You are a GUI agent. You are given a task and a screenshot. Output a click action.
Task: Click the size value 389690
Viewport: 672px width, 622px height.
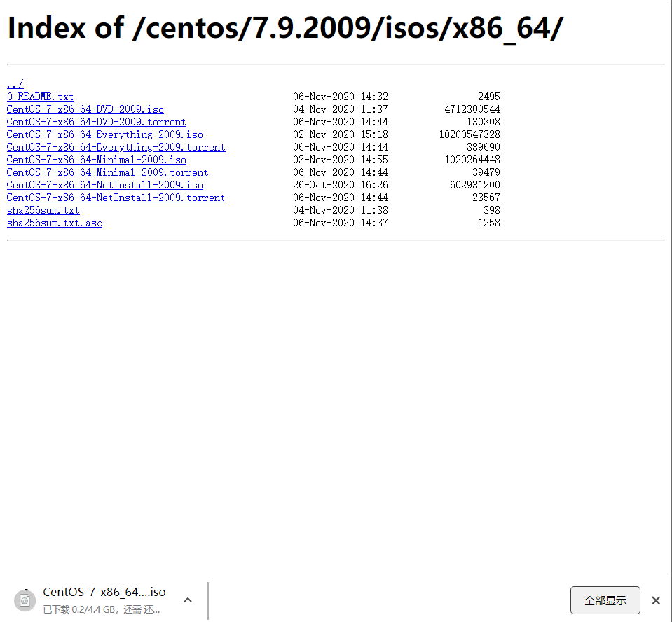484,147
